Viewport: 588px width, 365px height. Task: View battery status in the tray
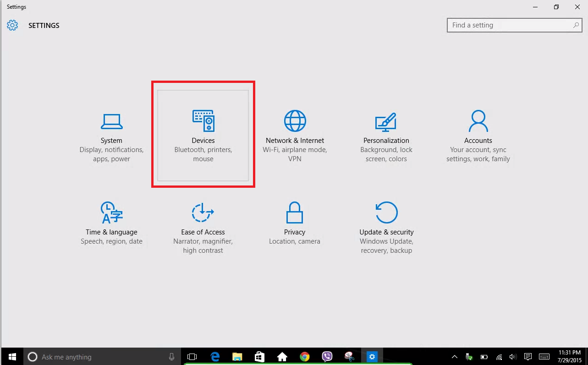point(484,356)
